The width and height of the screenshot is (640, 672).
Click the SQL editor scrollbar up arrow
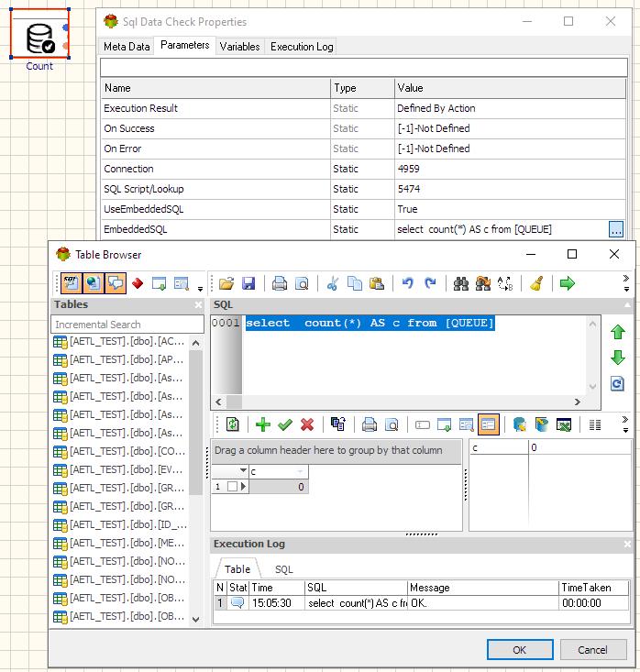point(592,324)
